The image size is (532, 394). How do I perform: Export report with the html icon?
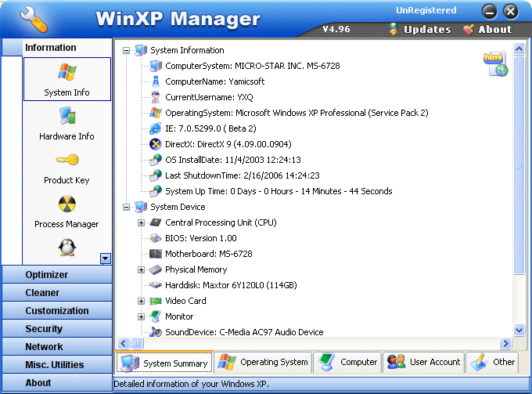coord(495,64)
